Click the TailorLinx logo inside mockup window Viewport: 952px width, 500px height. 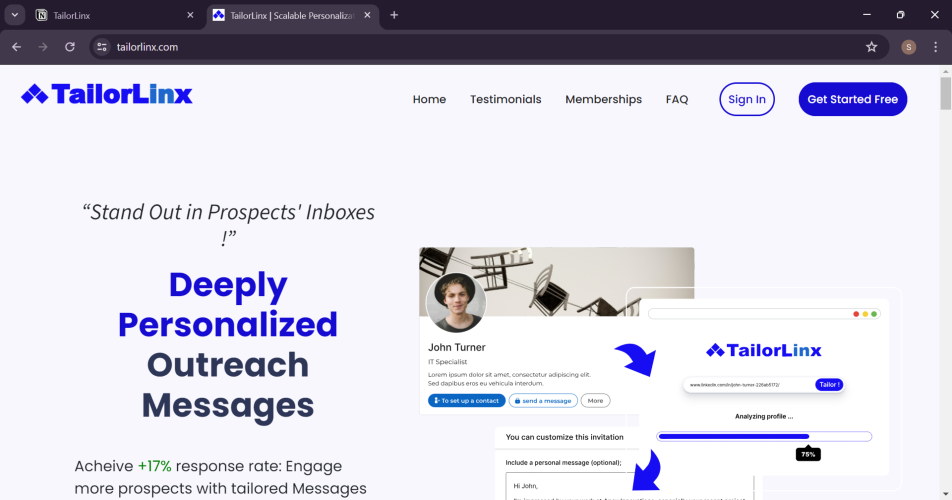pyautogui.click(x=764, y=350)
